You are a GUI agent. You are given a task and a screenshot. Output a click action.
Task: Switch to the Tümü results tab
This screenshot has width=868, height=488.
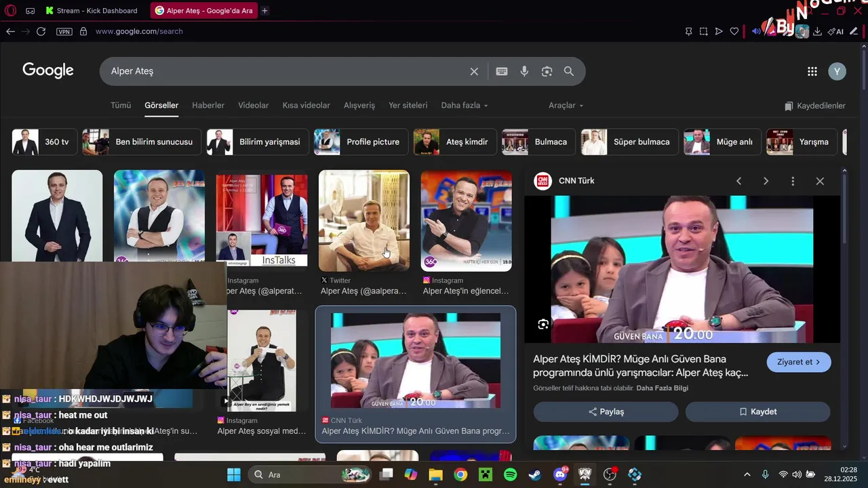121,105
